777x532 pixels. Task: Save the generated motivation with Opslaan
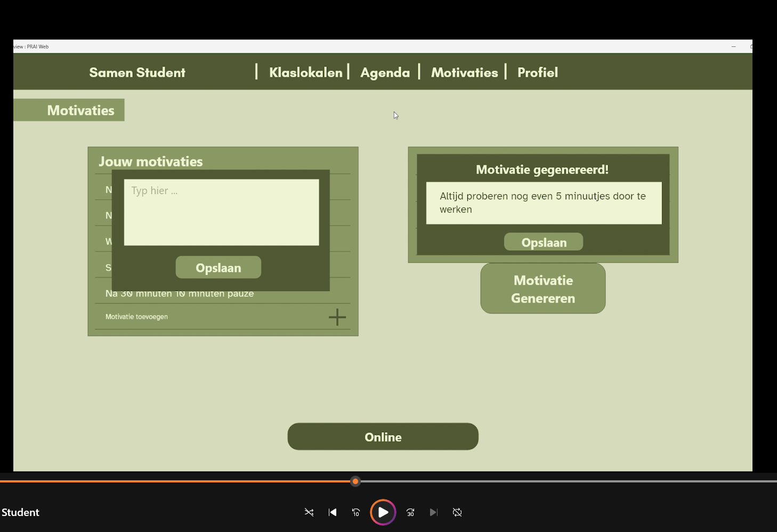tap(544, 243)
